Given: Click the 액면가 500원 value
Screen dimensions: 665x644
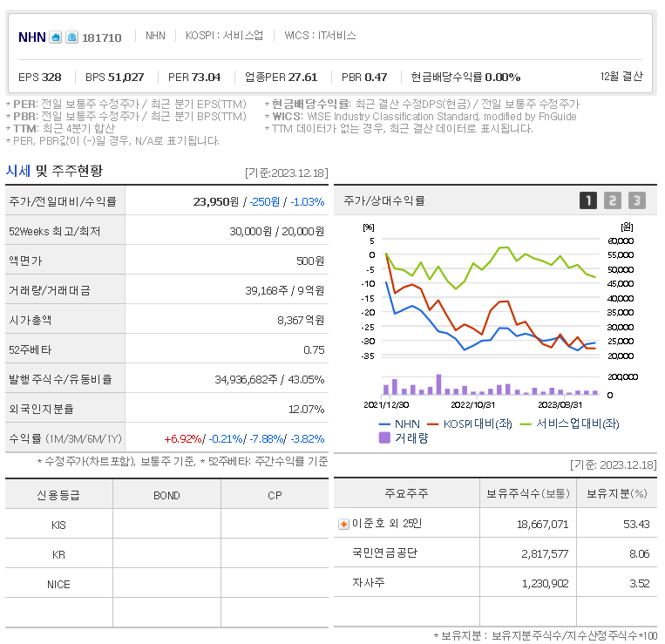Looking at the screenshot, I should pyautogui.click(x=310, y=261).
